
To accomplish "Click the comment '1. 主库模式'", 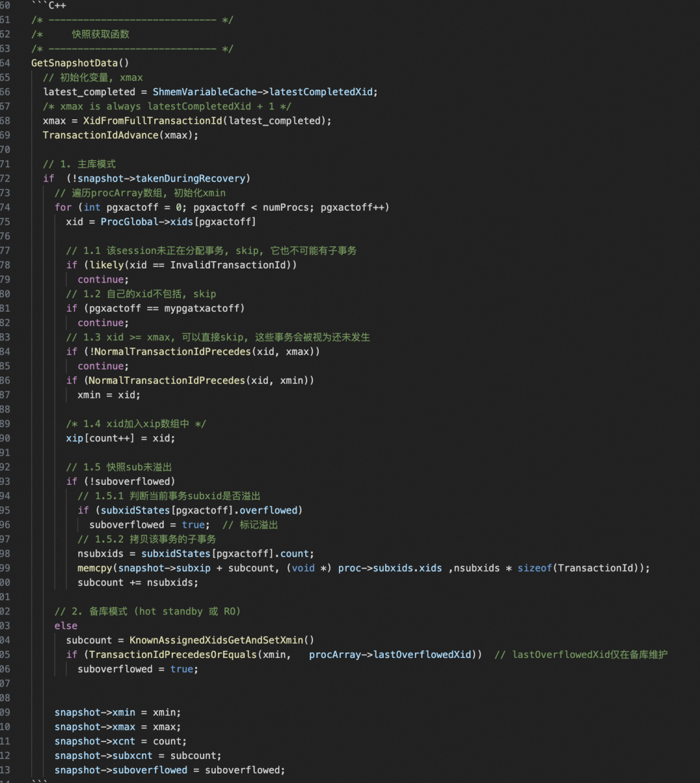I will [79, 164].
